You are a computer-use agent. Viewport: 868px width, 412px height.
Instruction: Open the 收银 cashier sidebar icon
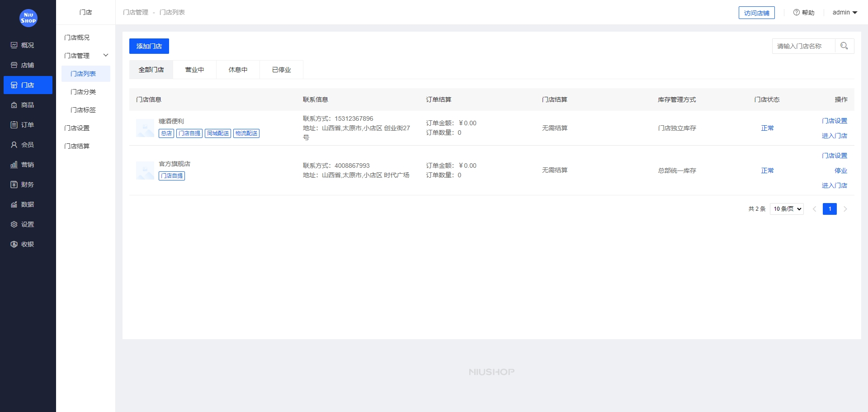pyautogui.click(x=14, y=244)
